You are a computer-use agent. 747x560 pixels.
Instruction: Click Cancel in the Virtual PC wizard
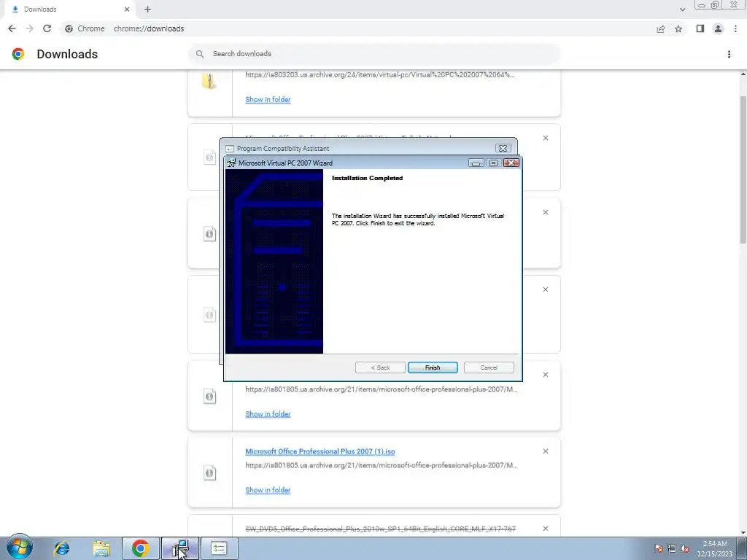(x=489, y=367)
